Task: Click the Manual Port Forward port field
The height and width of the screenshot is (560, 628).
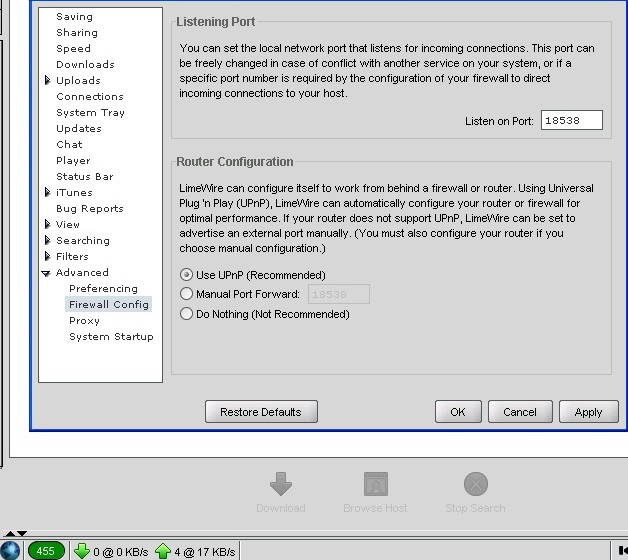Action: point(338,294)
